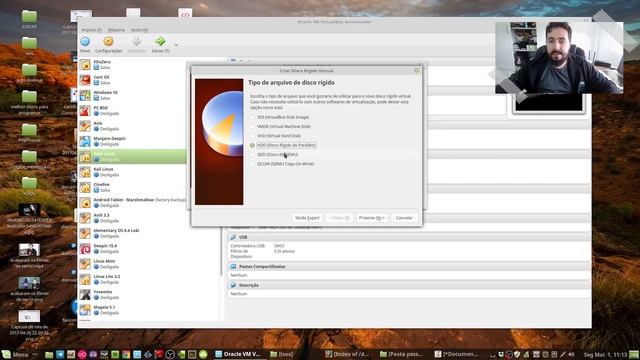This screenshot has height=360, width=640.
Task: Click the volume icon in system tray
Action: (571, 354)
